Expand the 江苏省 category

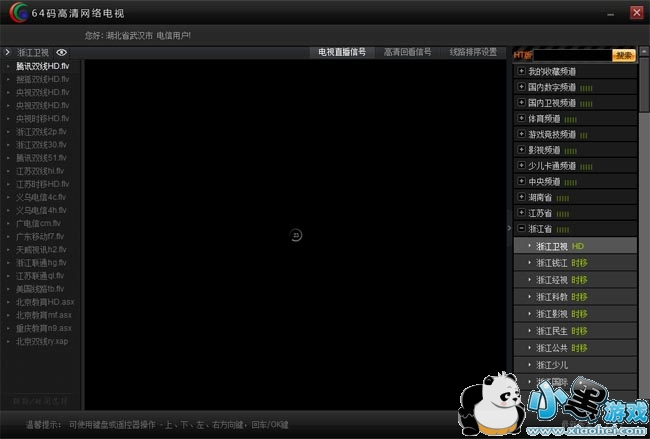pyautogui.click(x=521, y=213)
